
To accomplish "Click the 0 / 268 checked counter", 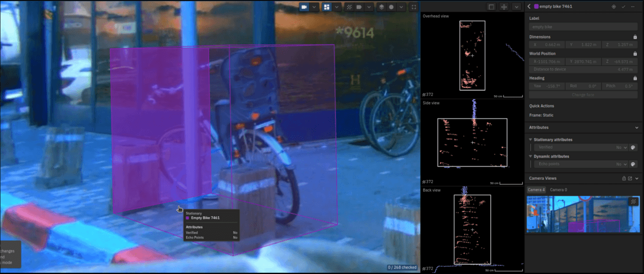I will 402,267.
